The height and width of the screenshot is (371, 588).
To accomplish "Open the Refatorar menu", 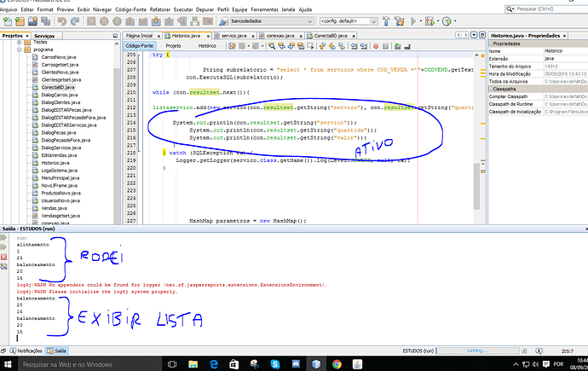I will [x=159, y=9].
